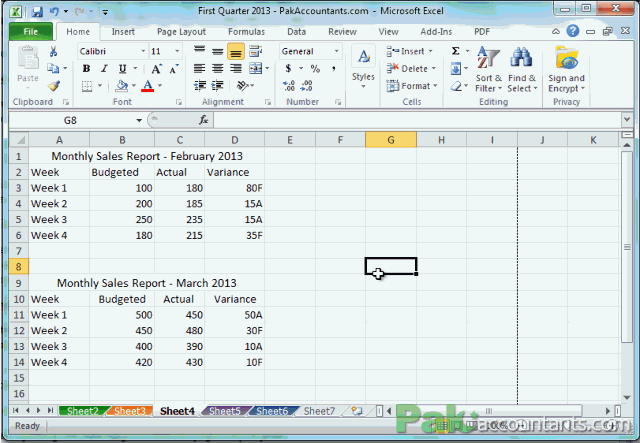Align text left
This screenshot has width=640, height=443.
pyautogui.click(x=200, y=69)
